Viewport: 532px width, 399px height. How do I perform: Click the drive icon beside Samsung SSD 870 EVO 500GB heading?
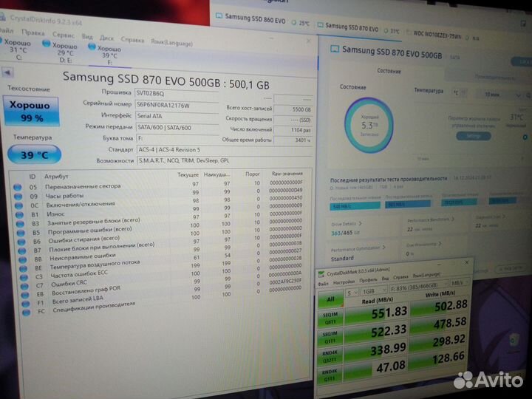[335, 50]
